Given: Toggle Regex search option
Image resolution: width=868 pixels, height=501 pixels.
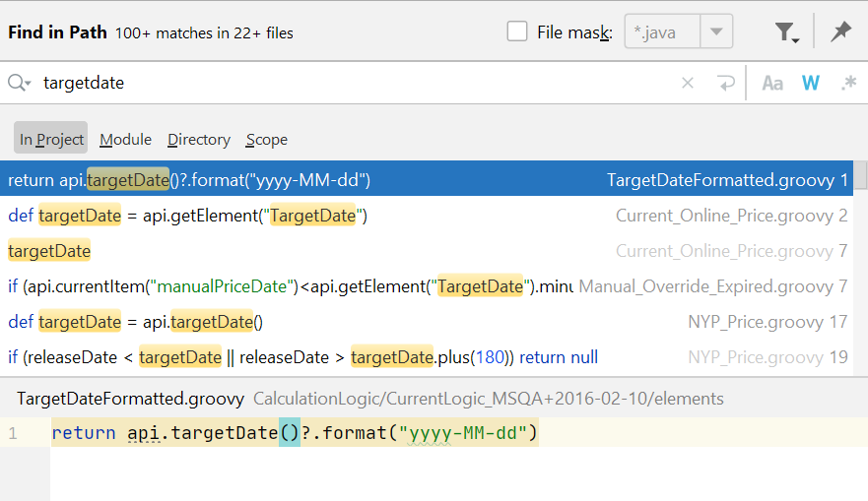Looking at the screenshot, I should click(x=847, y=84).
